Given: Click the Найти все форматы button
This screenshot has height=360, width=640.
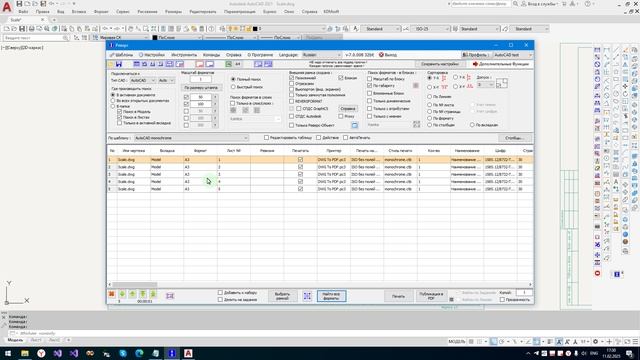Looking at the screenshot, I should pos(331,296).
